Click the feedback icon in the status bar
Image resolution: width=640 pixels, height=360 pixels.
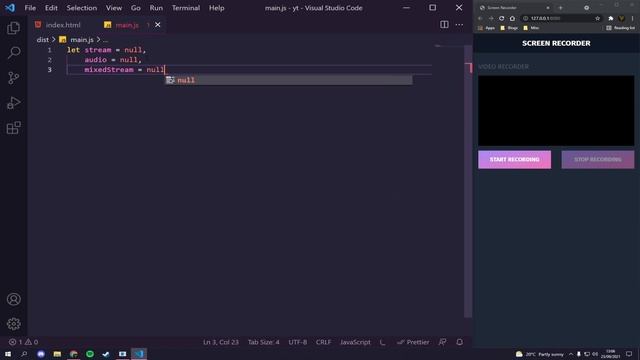pyautogui.click(x=442, y=342)
